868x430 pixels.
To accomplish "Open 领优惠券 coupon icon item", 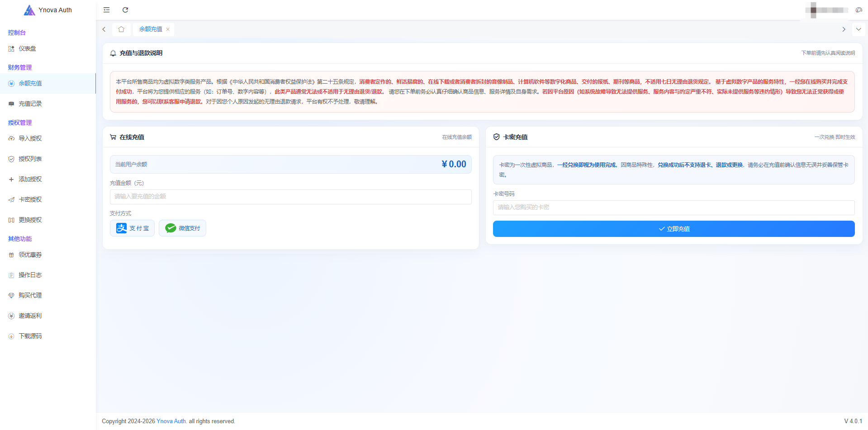I will [x=48, y=255].
